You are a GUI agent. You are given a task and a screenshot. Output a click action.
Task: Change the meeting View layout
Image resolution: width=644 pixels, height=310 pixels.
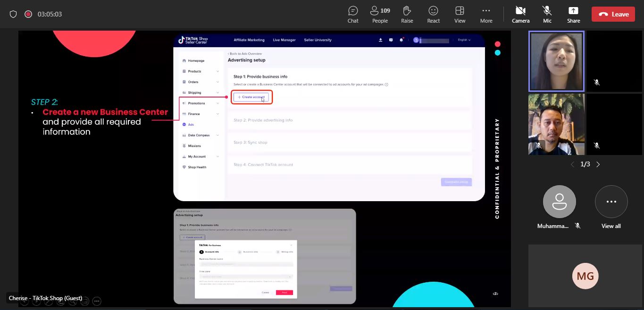coord(460,14)
